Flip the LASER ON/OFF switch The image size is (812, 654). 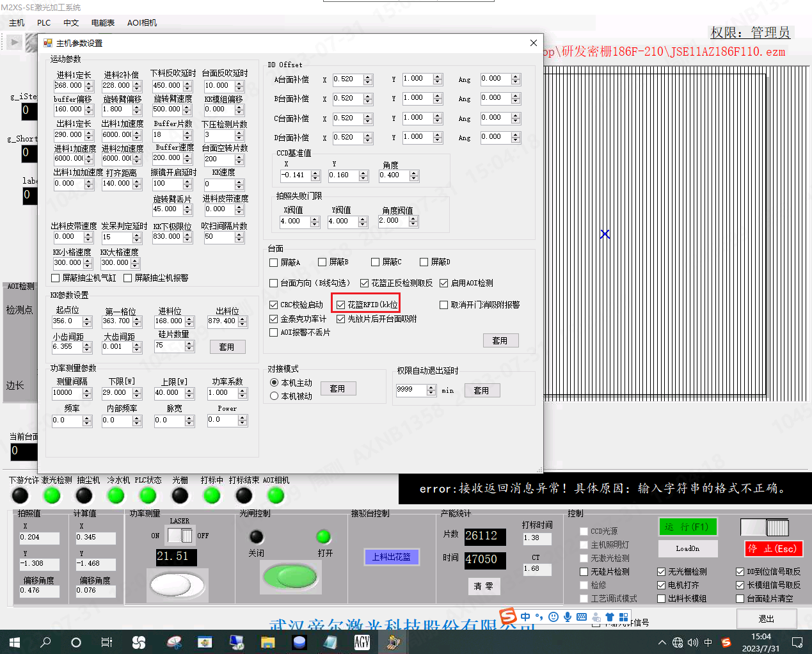coord(180,535)
